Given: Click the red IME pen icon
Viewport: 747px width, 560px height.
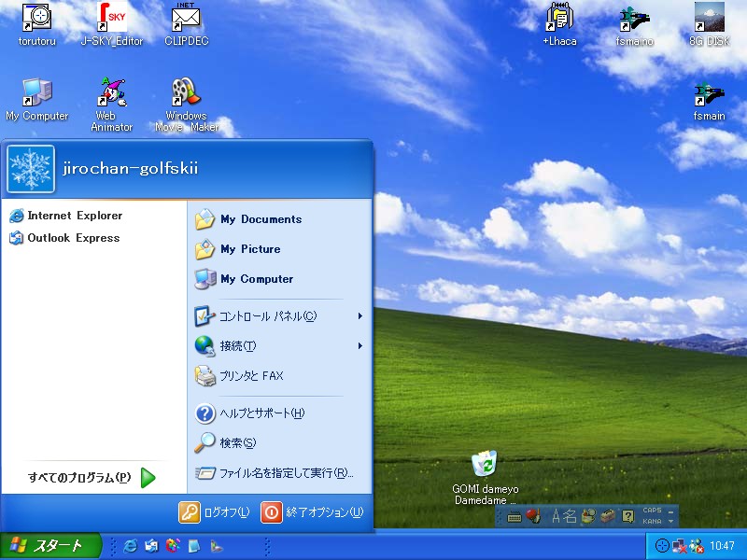Looking at the screenshot, I should (533, 516).
